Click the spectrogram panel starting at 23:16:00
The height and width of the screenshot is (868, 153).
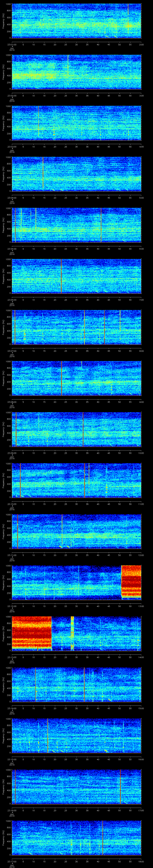[76, 786]
